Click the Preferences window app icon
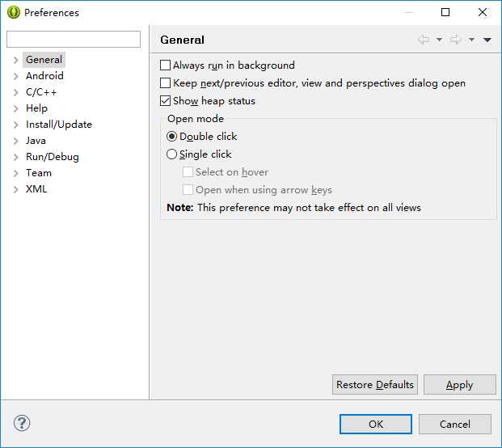The height and width of the screenshot is (448, 502). pos(14,12)
